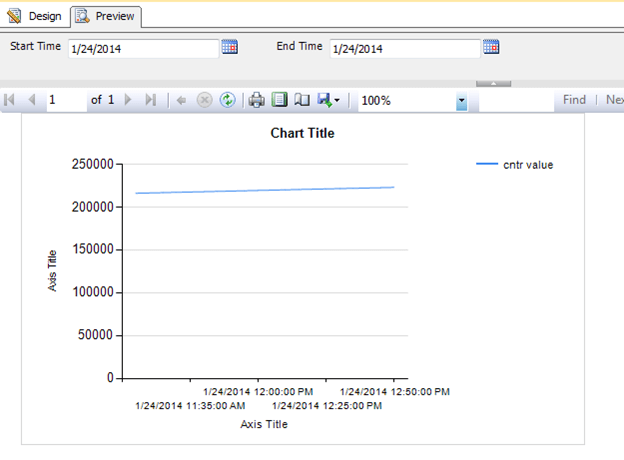This screenshot has width=624, height=460.
Task: Print the report
Action: 256,100
